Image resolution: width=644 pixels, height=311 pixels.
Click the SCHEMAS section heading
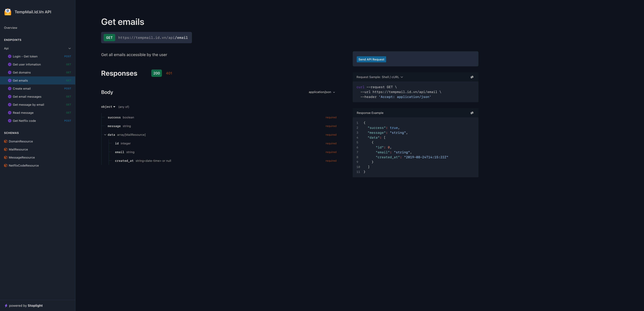coord(11,133)
